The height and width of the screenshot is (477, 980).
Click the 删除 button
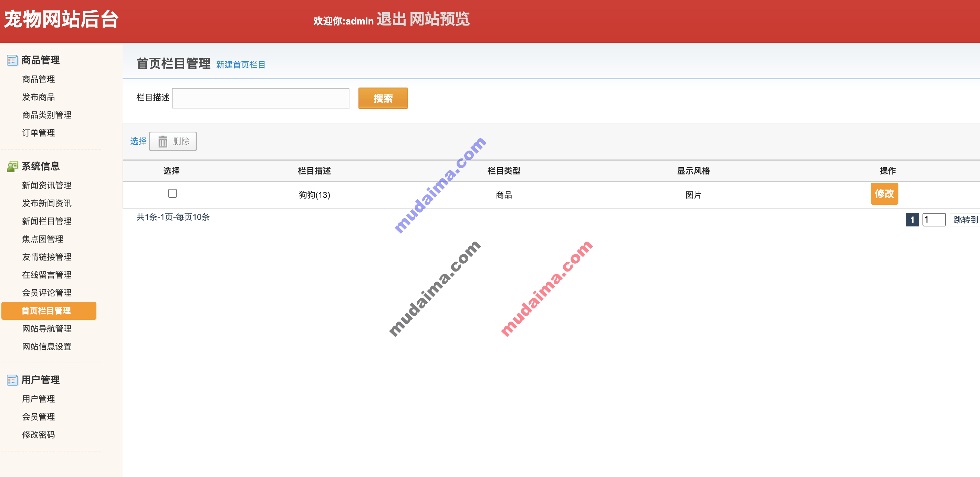coord(173,142)
